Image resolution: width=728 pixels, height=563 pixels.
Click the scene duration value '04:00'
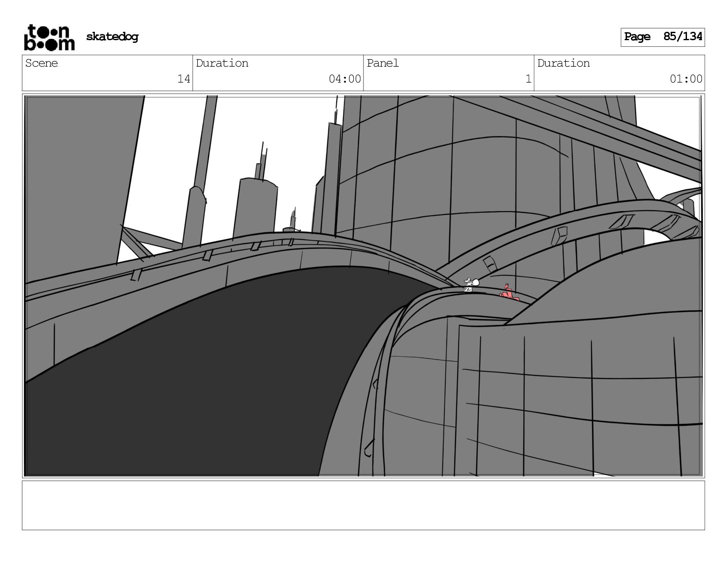tap(345, 79)
